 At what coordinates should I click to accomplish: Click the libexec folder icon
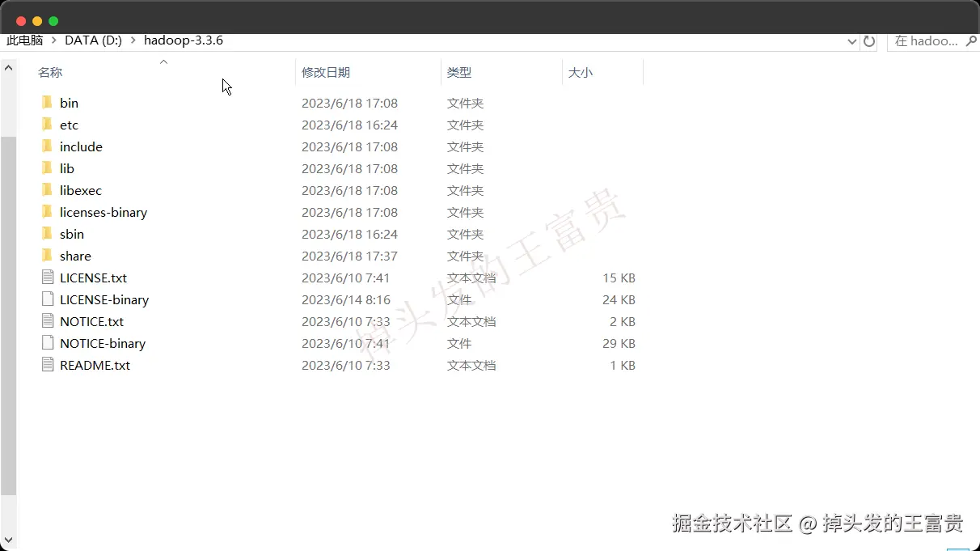[47, 190]
